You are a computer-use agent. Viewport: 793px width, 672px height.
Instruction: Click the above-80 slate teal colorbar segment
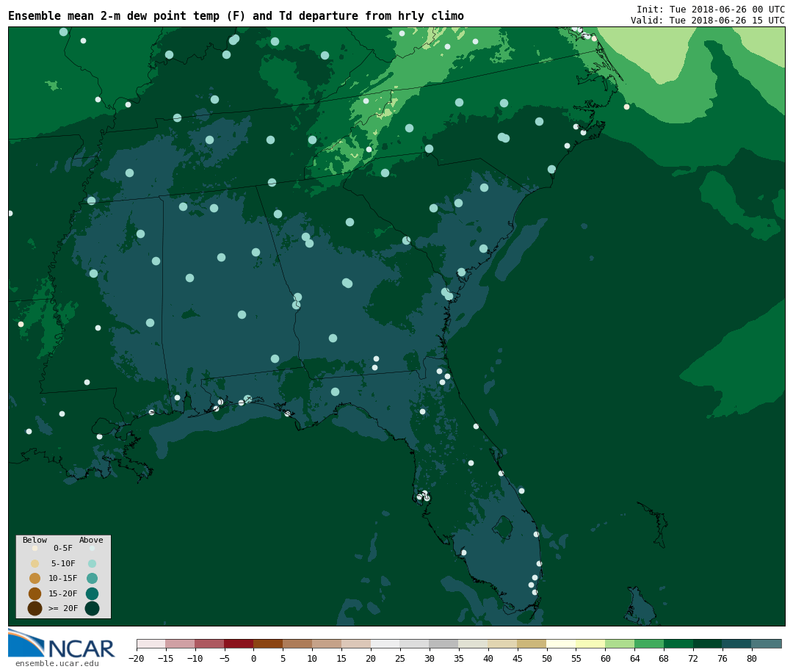(x=767, y=643)
